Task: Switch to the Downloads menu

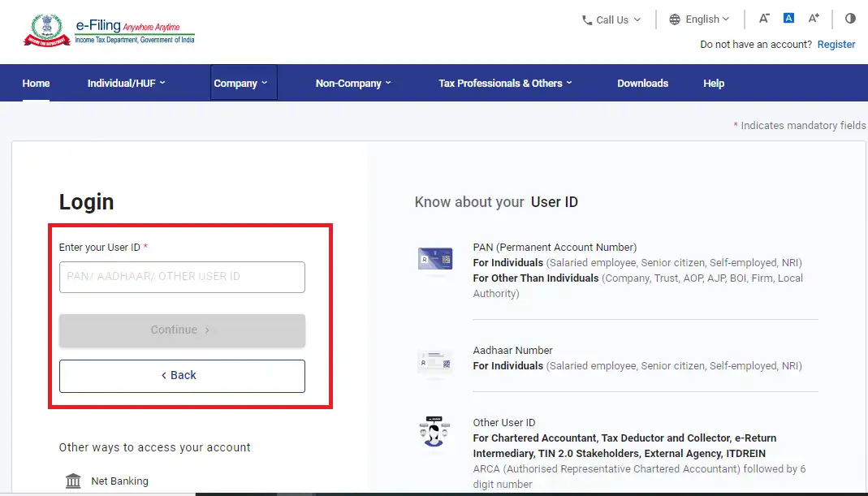Action: (x=642, y=83)
